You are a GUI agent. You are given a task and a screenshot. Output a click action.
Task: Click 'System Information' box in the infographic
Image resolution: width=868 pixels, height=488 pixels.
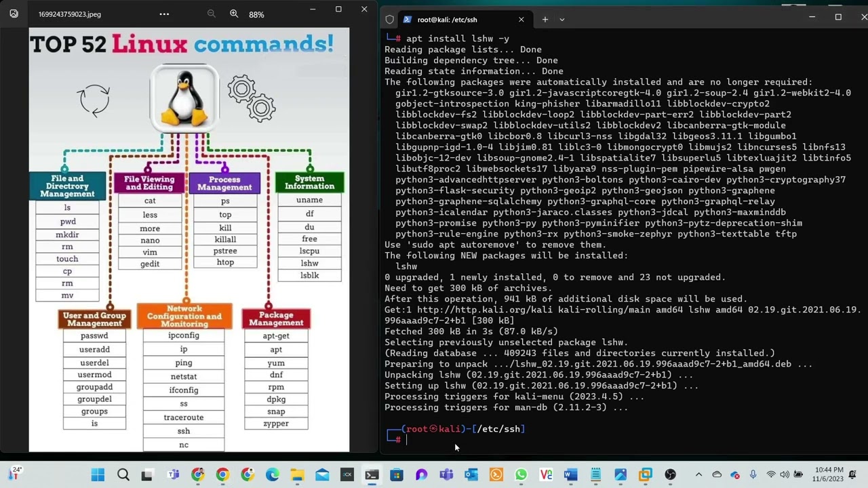pos(309,182)
